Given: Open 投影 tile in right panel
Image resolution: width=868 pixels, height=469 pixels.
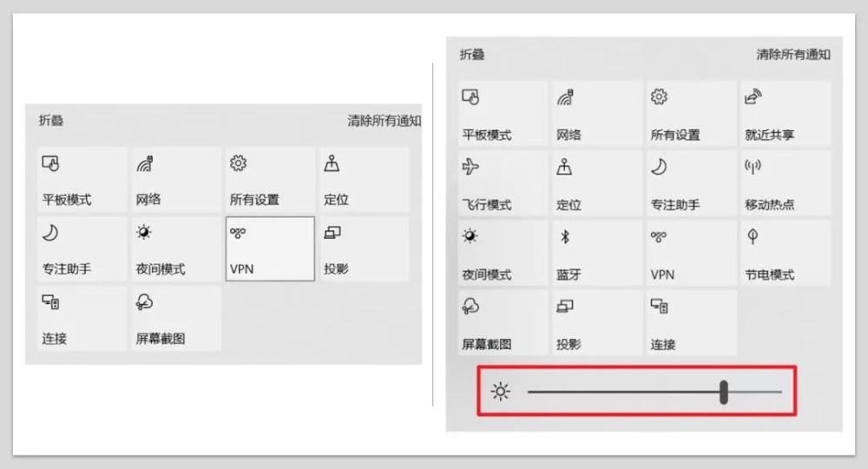Looking at the screenshot, I should point(597,323).
